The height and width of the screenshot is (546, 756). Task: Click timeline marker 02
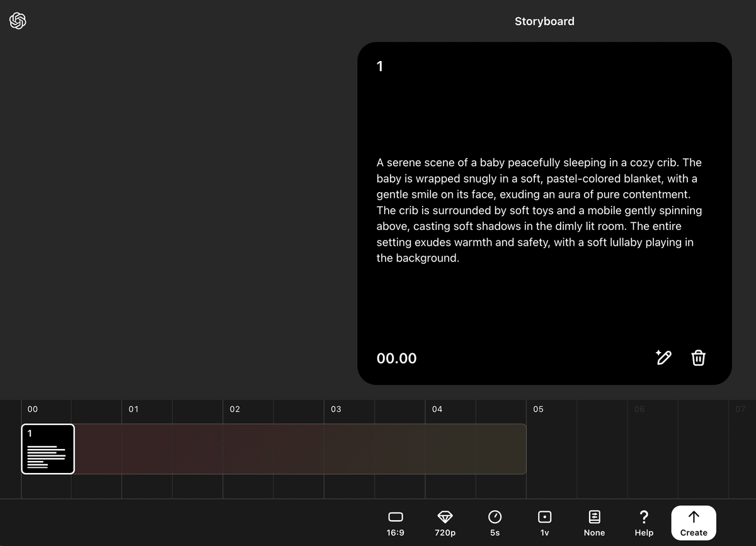pyautogui.click(x=235, y=409)
